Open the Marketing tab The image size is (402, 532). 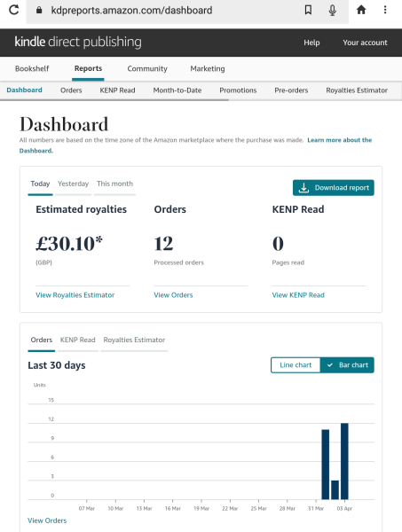(208, 68)
